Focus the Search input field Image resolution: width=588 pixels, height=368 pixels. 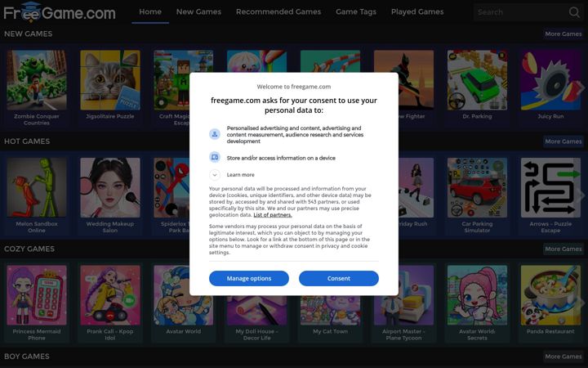point(521,12)
